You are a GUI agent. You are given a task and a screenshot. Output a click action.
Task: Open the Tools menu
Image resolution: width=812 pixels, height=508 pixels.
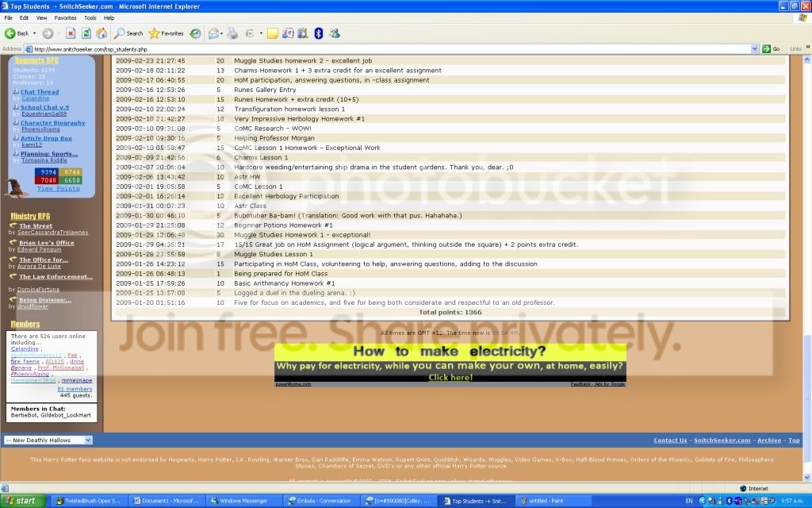[90, 17]
